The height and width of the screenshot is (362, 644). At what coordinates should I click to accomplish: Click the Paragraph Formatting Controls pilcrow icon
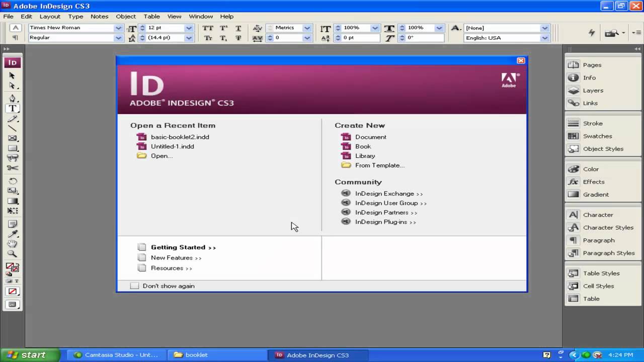(x=16, y=38)
